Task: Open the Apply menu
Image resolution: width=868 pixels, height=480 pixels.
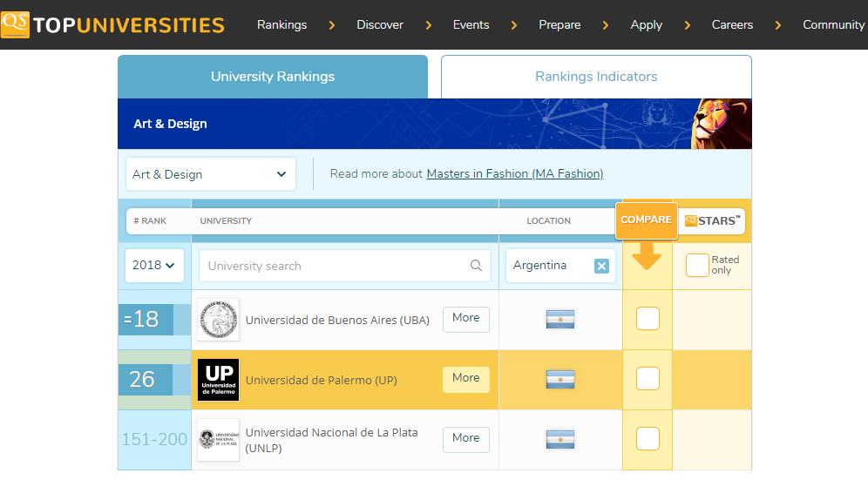Action: [646, 25]
